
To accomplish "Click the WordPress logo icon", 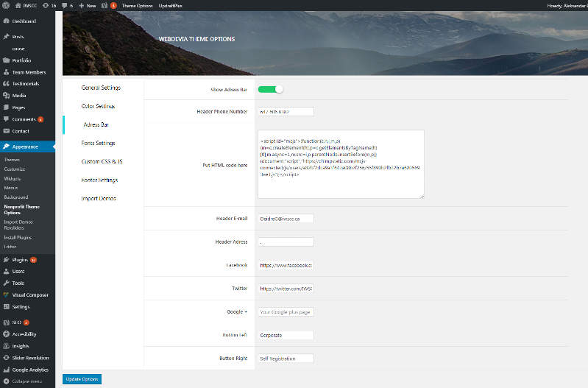I will point(6,6).
